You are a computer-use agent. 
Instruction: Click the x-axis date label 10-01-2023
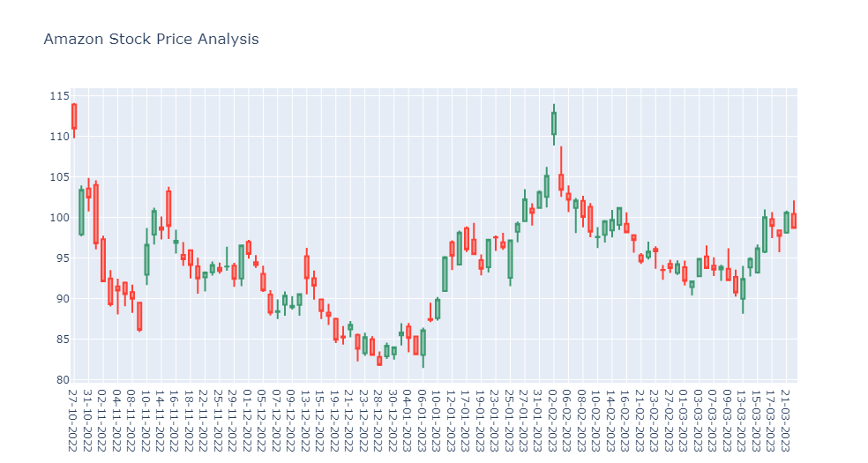click(438, 421)
